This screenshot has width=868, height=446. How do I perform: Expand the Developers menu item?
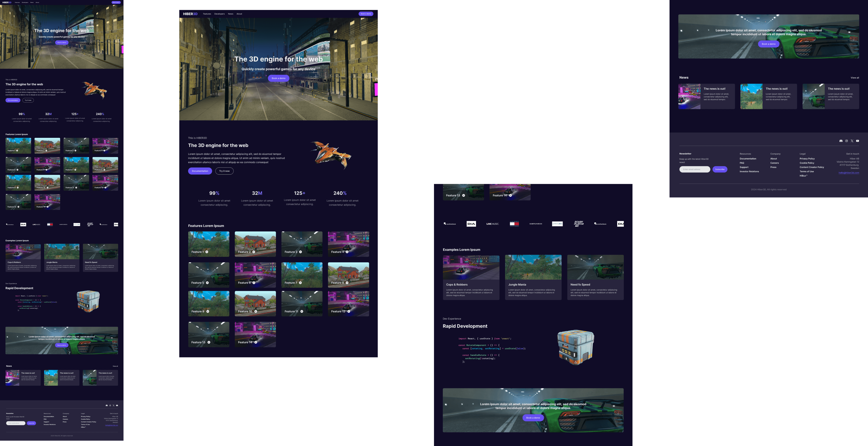(x=219, y=13)
